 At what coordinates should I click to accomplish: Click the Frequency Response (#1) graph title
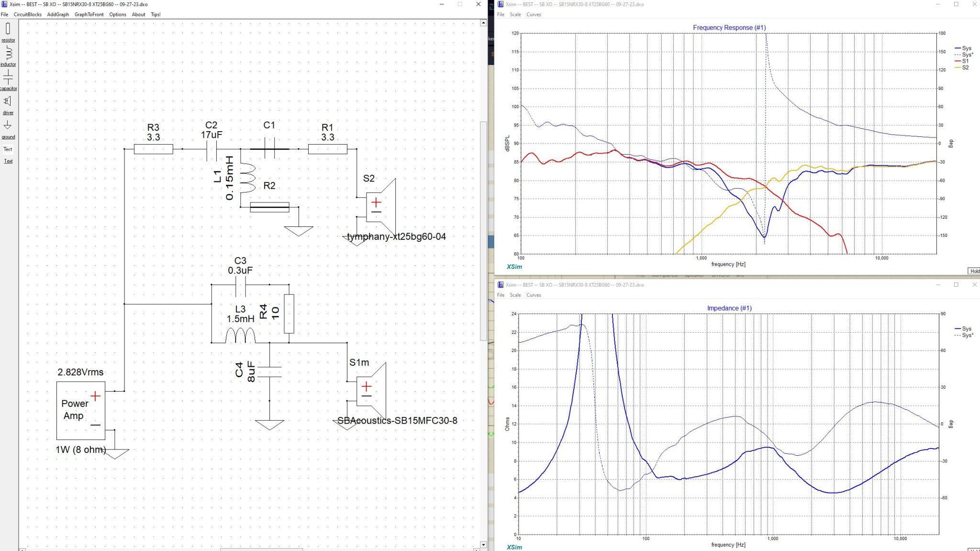(729, 28)
